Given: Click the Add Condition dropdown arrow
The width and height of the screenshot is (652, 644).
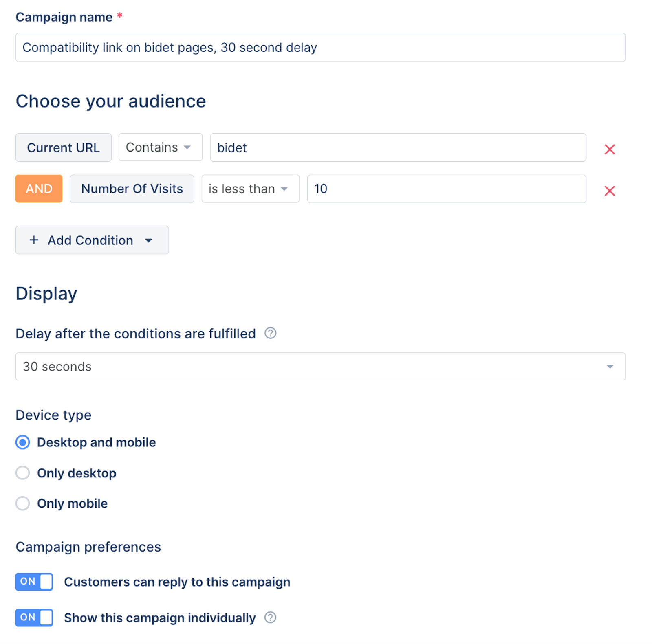Looking at the screenshot, I should coord(149,240).
